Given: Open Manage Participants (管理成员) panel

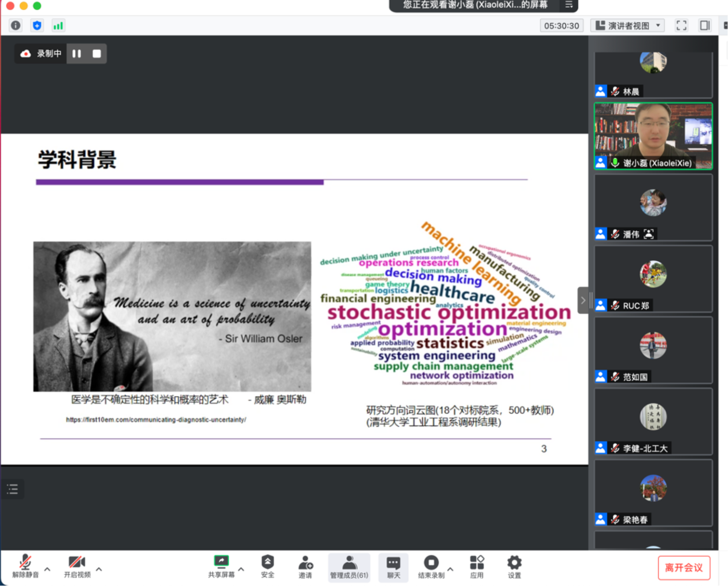Looking at the screenshot, I should click(x=349, y=566).
